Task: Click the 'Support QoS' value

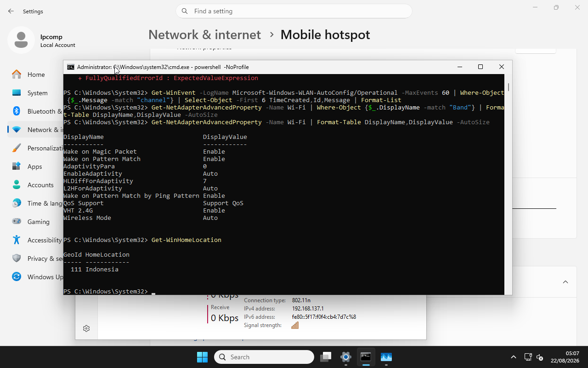Action: tap(223, 203)
